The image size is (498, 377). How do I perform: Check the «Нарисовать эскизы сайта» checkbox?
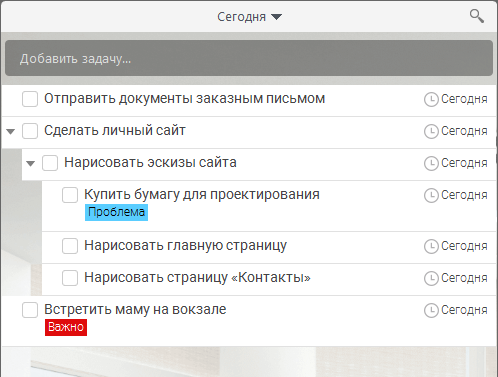point(50,163)
